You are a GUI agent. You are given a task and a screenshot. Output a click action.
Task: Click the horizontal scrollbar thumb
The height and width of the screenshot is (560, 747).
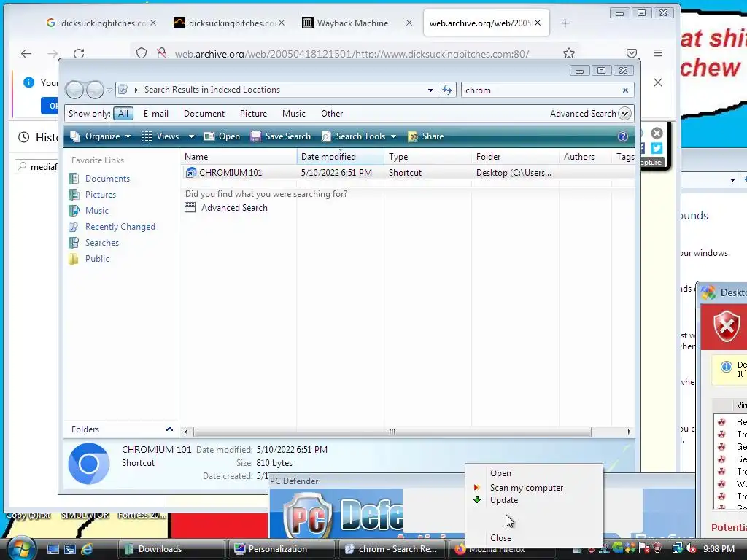click(x=392, y=432)
